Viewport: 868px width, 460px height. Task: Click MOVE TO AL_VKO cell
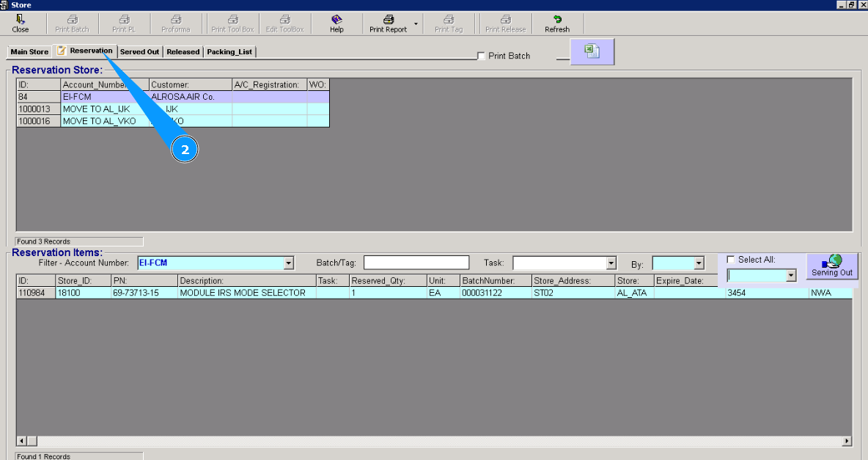click(x=105, y=121)
